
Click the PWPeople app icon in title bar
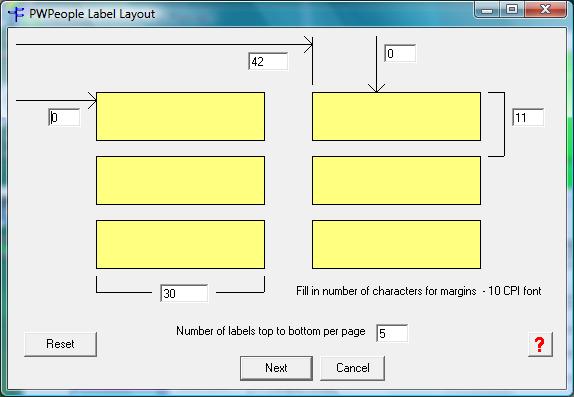tap(16, 14)
